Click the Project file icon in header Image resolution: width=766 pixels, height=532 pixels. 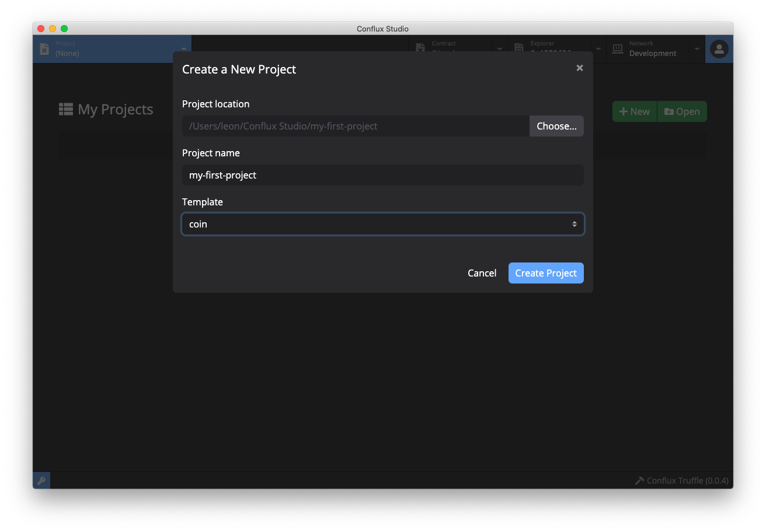[44, 49]
